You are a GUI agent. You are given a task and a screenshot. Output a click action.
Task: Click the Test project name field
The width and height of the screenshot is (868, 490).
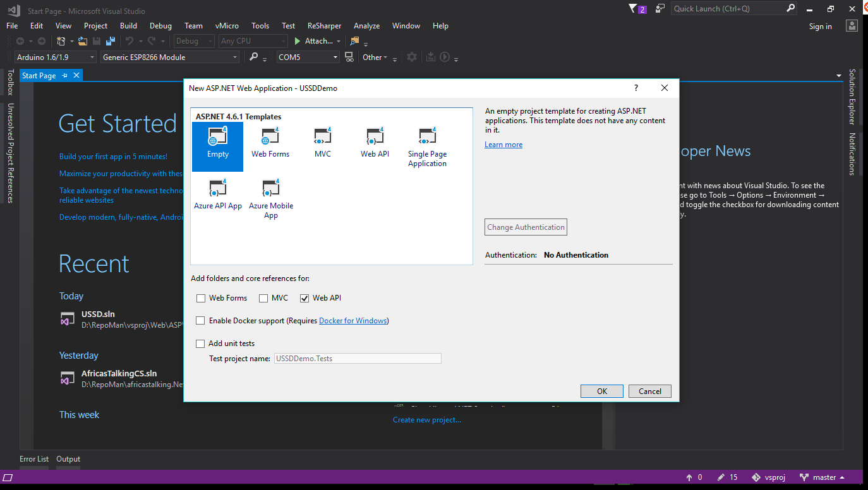pyautogui.click(x=358, y=359)
